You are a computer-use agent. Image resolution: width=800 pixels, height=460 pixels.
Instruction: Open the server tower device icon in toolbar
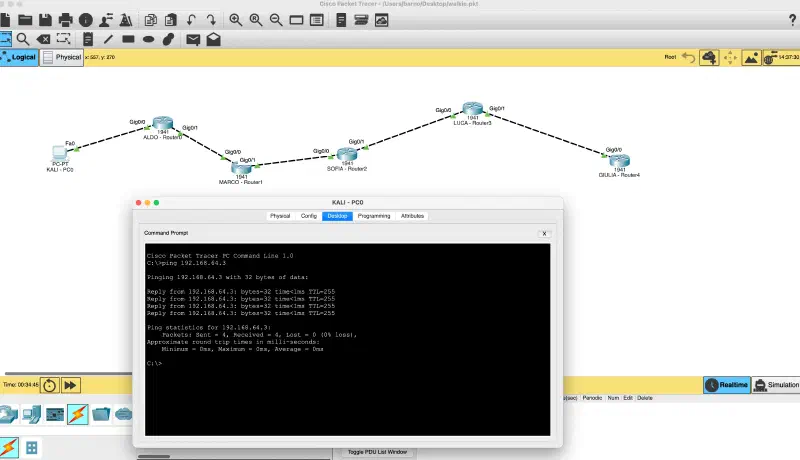point(341,20)
